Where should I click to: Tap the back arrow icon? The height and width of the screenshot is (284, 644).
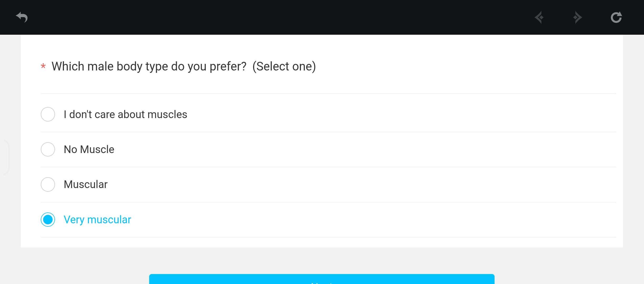22,17
